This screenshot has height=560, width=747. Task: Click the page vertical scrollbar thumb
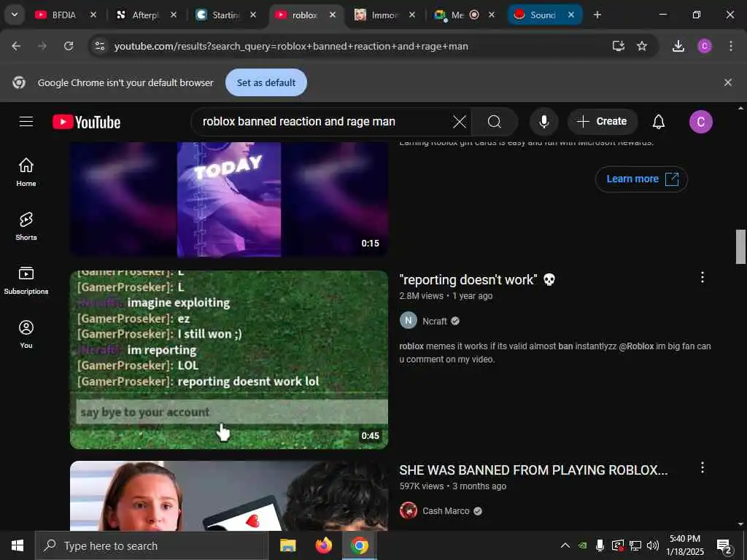(x=740, y=246)
